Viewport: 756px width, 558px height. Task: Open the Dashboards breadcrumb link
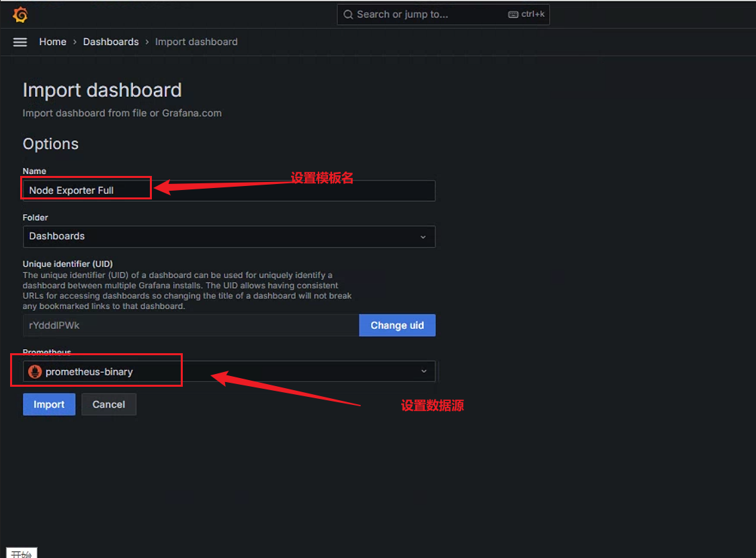tap(111, 42)
